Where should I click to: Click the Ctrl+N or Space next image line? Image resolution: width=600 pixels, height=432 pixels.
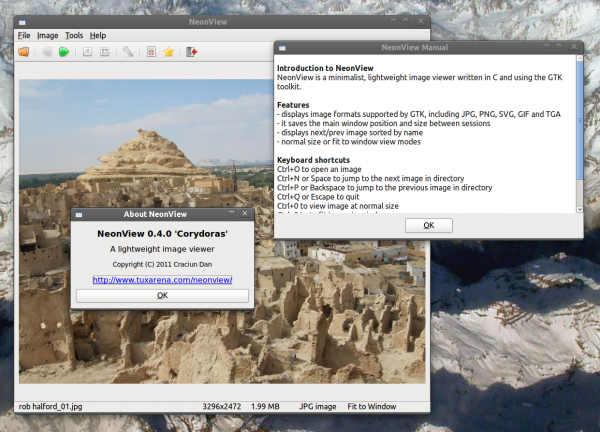click(x=370, y=178)
